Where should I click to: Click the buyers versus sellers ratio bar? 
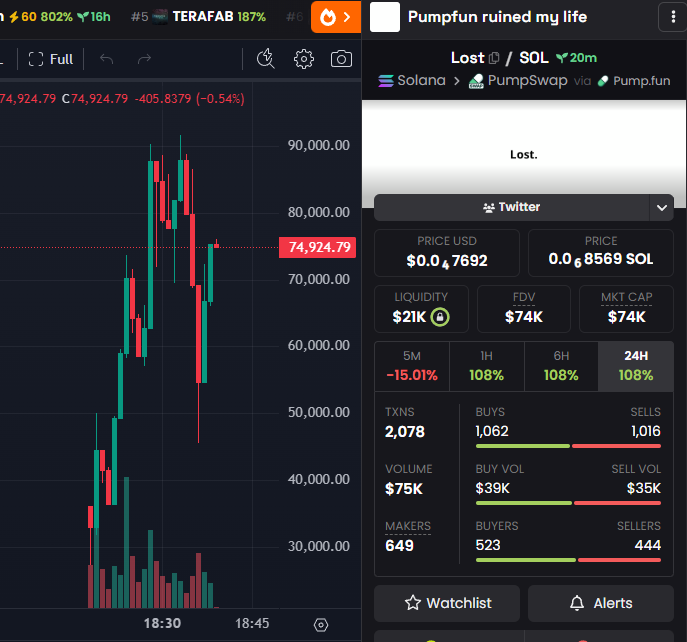tap(568, 560)
